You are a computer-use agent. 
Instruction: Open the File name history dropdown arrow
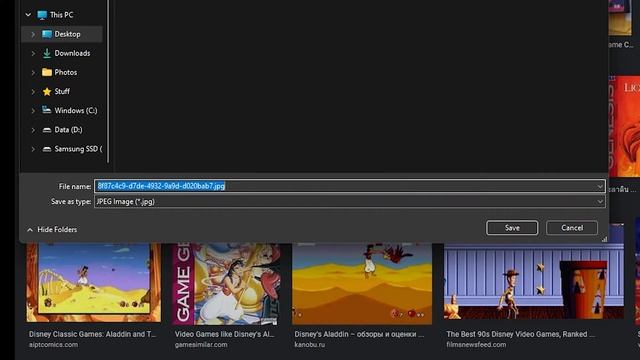point(600,186)
